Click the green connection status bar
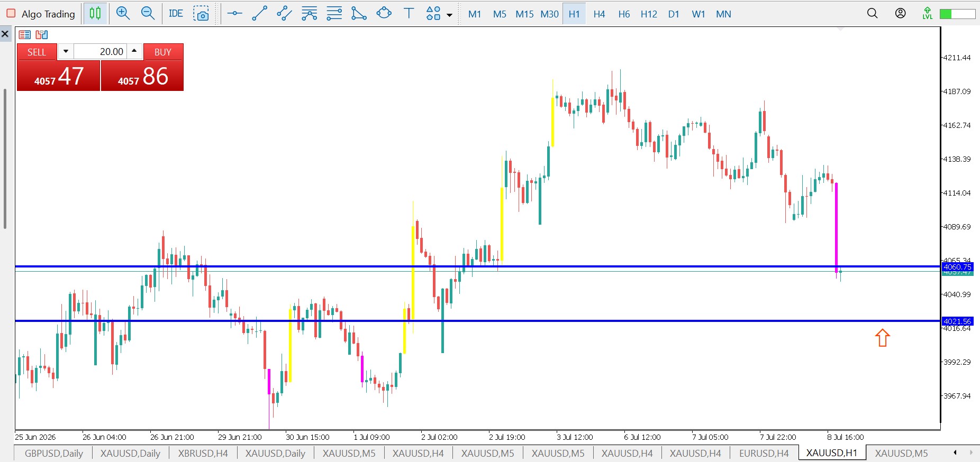This screenshot has height=462, width=980. coord(957,14)
